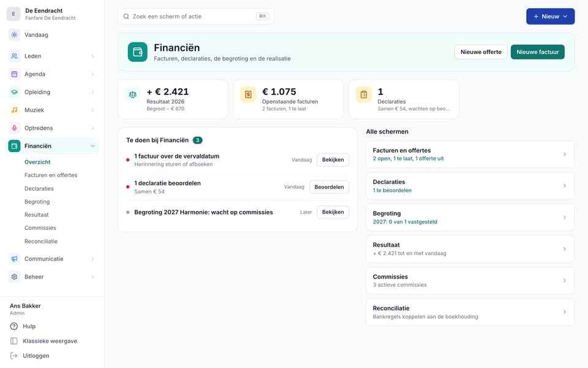Click chevron on Reconciliatie card
Viewport: 588px width, 368px height.
coord(564,312)
